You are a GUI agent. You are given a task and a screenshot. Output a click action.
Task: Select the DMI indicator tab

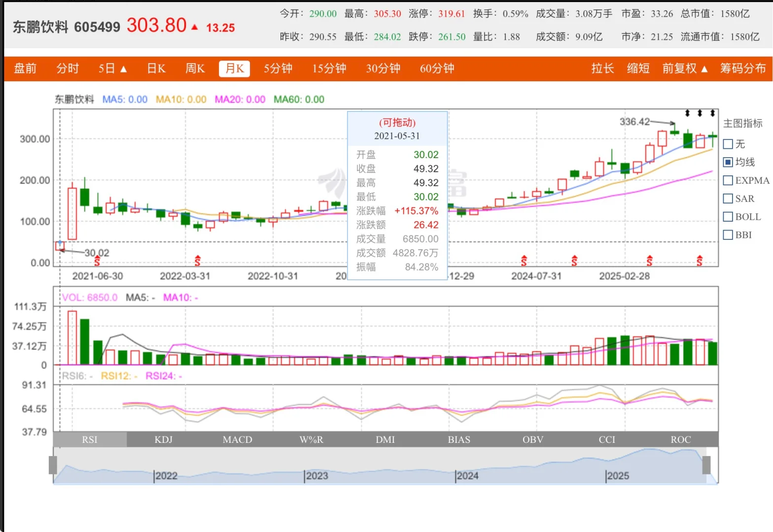pos(386,439)
